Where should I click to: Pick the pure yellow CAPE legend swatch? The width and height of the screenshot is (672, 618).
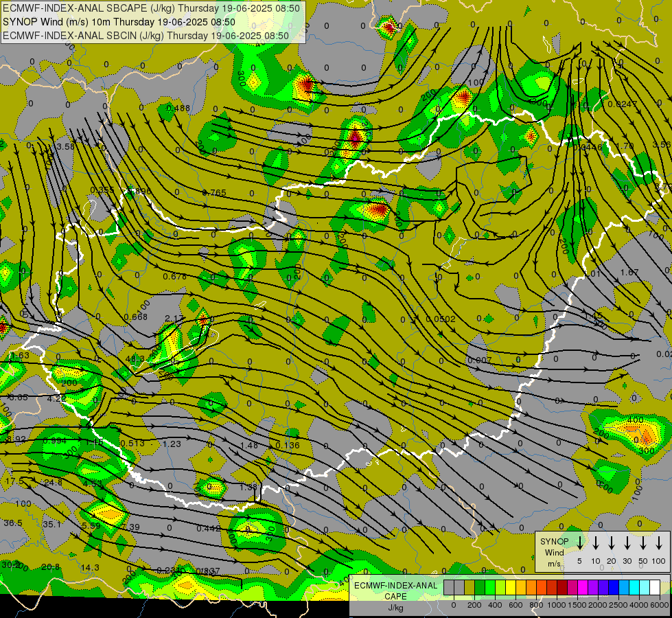[511, 588]
